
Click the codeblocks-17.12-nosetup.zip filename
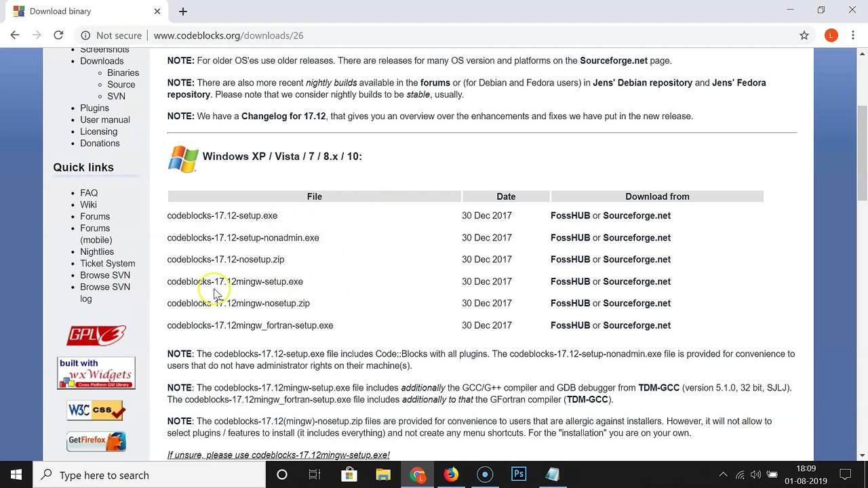click(226, 260)
